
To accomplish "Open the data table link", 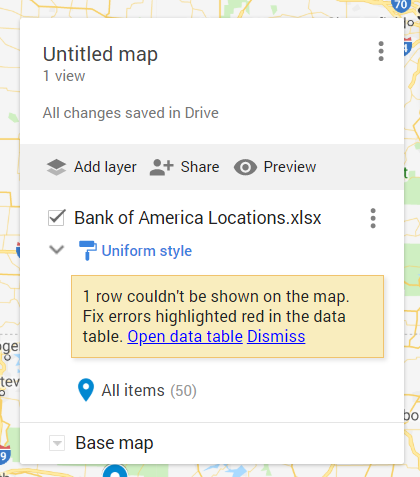I will click(185, 336).
